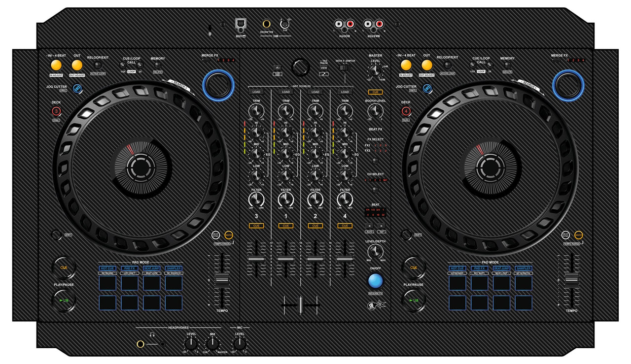The width and height of the screenshot is (631, 364).
Task: Click the right deck TEMPO slider handle
Action: point(572,279)
